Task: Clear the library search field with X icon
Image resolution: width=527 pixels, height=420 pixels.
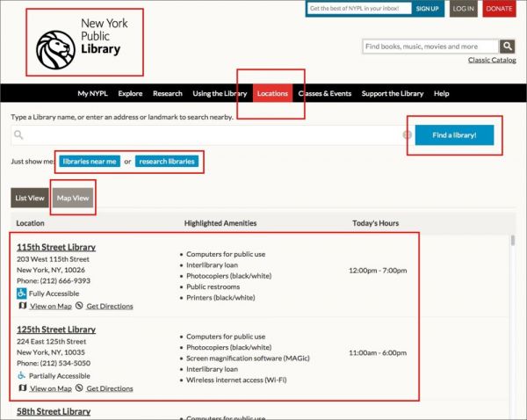Action: [407, 135]
